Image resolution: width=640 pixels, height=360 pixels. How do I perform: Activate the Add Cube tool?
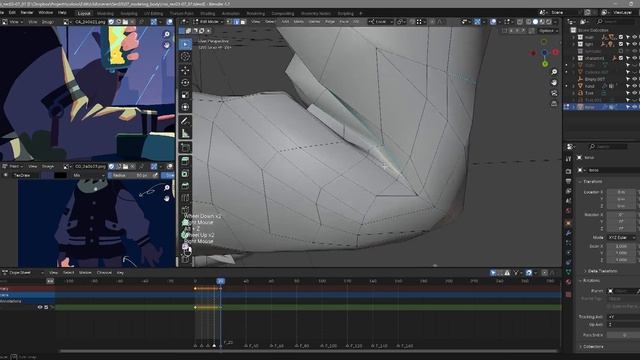click(x=185, y=147)
